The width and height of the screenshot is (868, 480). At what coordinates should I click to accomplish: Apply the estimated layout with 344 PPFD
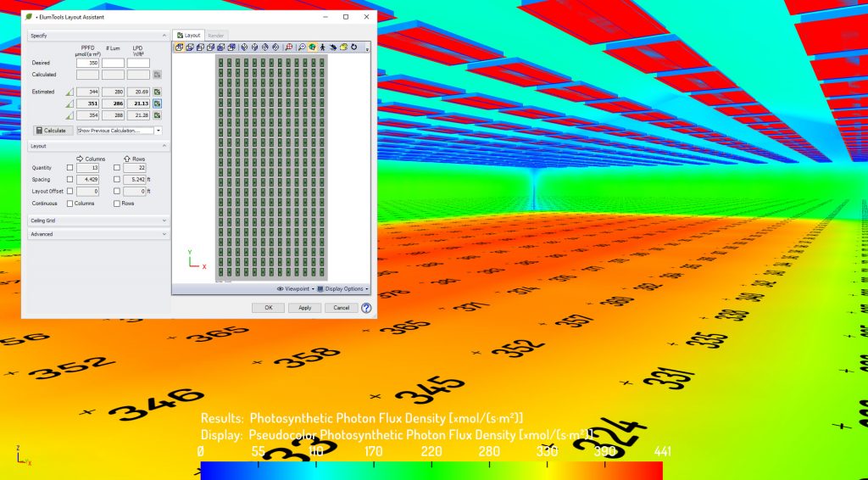point(157,92)
